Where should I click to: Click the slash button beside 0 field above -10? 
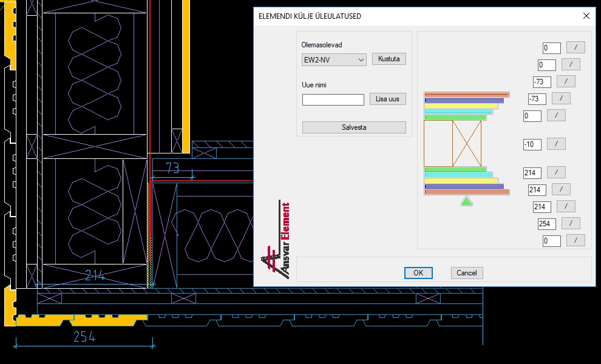(x=556, y=115)
